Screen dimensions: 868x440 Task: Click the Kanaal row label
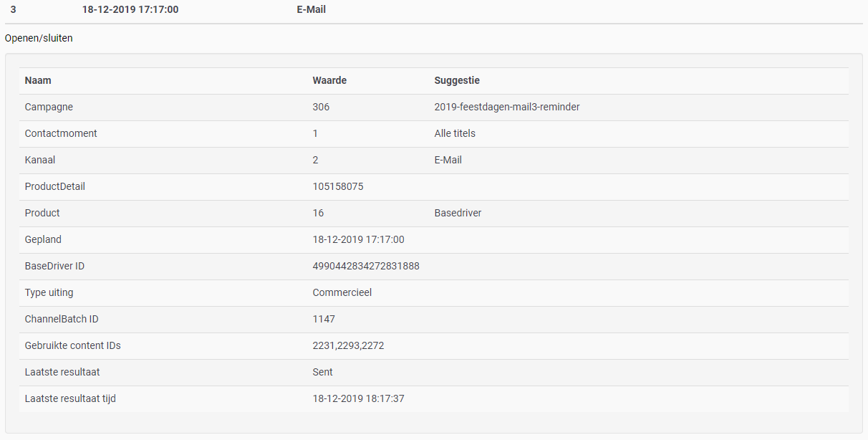coord(40,161)
